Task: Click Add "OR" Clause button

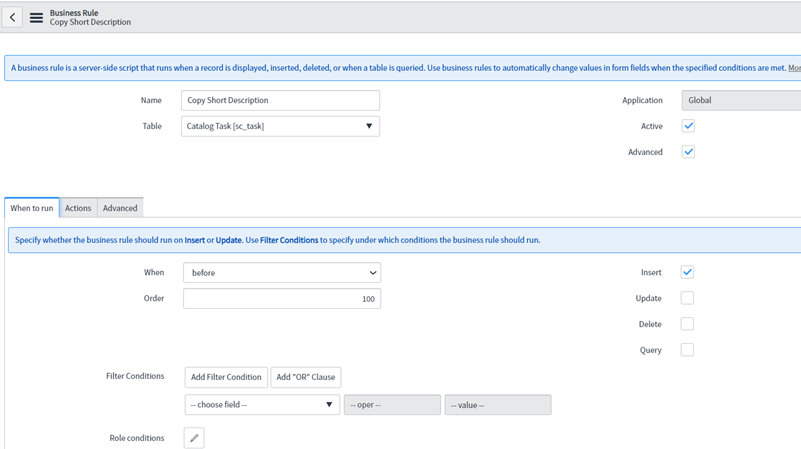Action: tap(305, 377)
